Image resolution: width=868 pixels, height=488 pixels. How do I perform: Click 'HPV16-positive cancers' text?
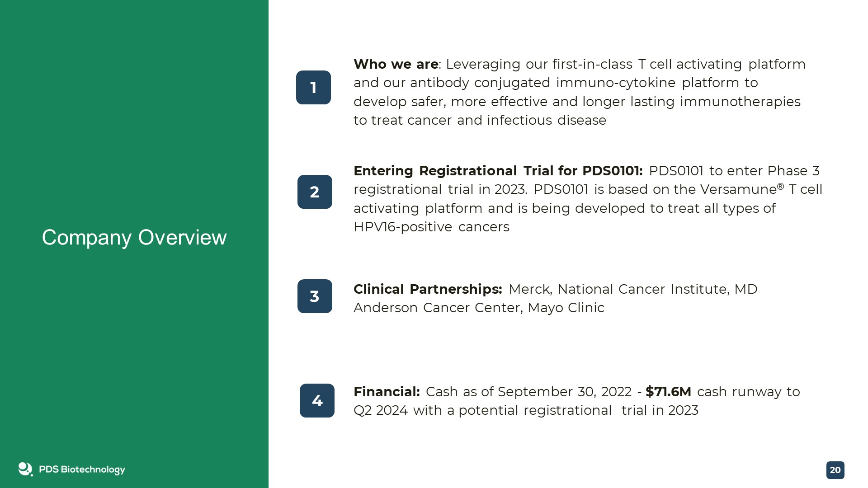tap(431, 227)
